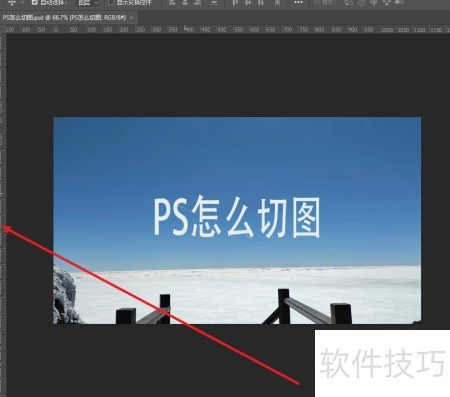The width and height of the screenshot is (450, 397).
Task: Click the Align Horizontal Centers icon
Action: 185,2
